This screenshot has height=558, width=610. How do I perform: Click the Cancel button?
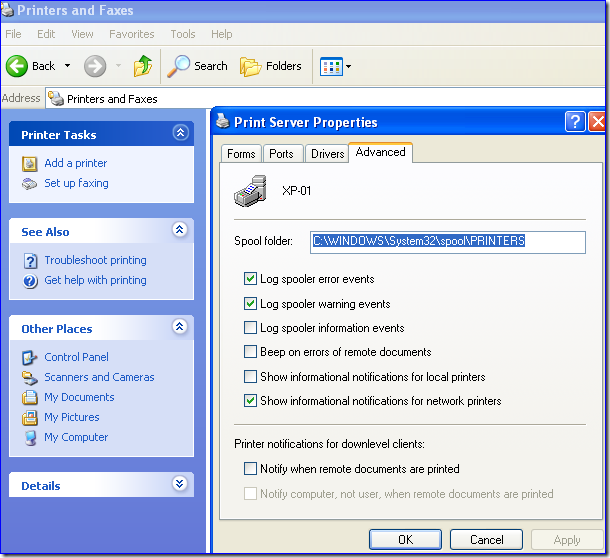(x=486, y=540)
